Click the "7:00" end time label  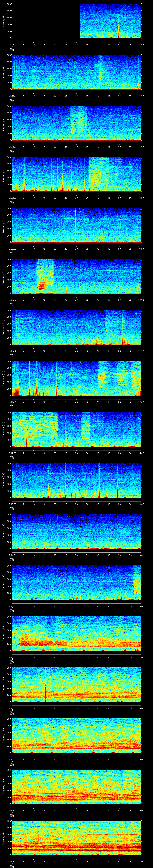pyautogui.click(x=141, y=146)
